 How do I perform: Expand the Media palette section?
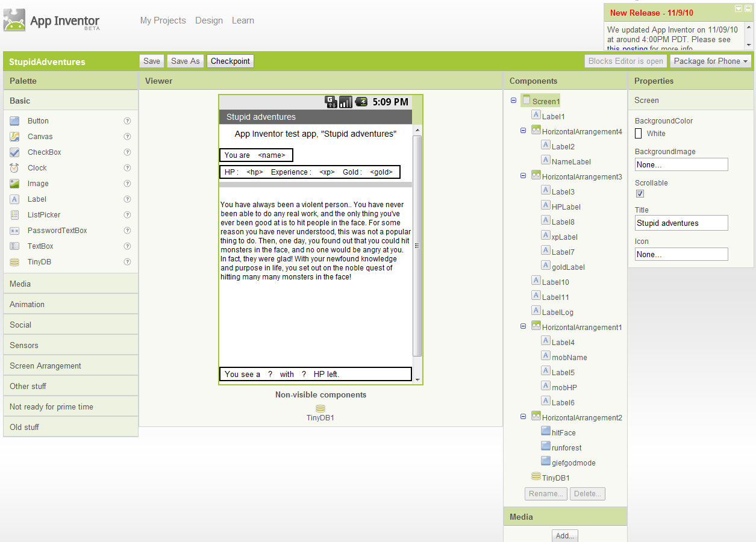pyautogui.click(x=70, y=284)
